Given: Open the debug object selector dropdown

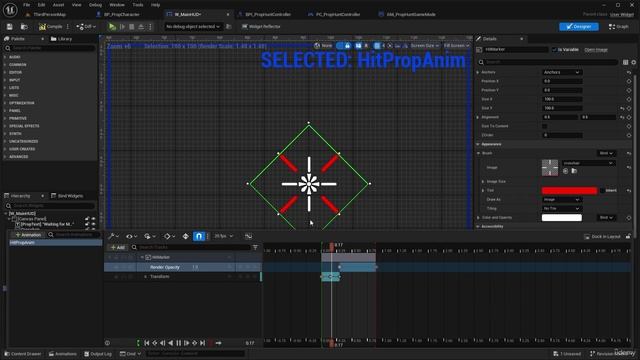Looking at the screenshot, I should pyautogui.click(x=193, y=27).
